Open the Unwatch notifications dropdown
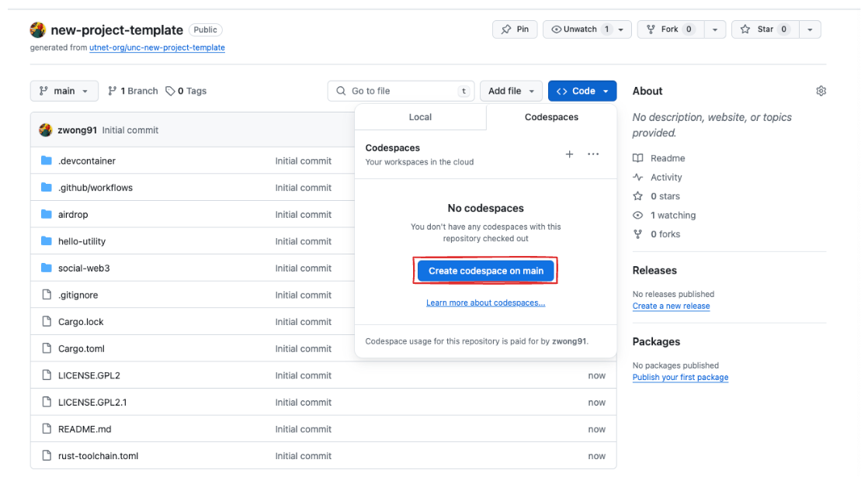The image size is (868, 484). click(587, 29)
